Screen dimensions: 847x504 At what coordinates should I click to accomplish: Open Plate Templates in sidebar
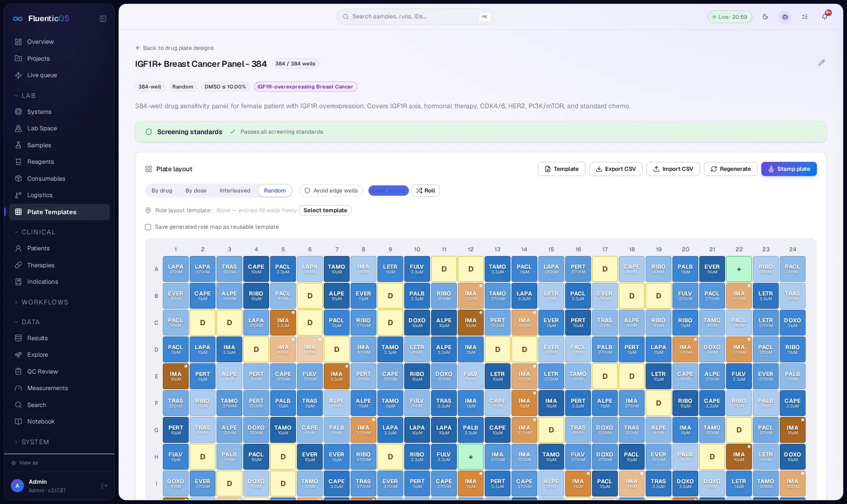(59, 212)
